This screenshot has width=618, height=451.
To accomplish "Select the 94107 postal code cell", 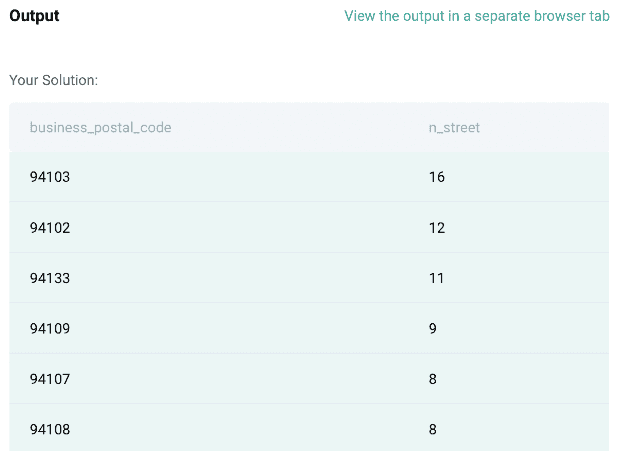I will coord(50,379).
